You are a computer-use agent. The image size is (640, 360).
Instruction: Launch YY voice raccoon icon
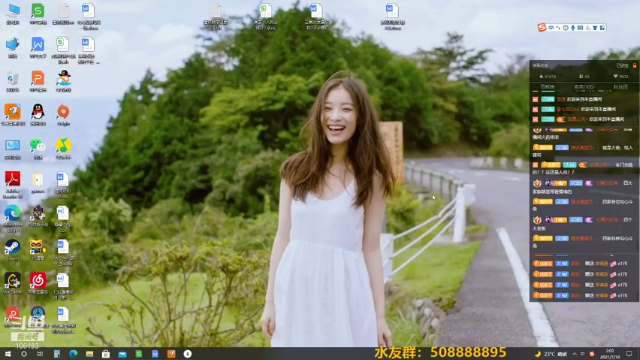38,249
